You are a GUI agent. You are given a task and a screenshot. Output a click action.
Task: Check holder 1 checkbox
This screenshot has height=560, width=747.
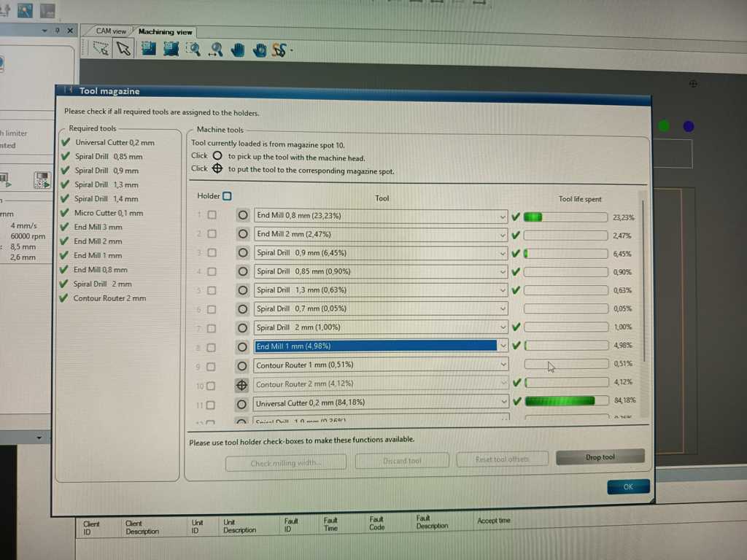click(212, 215)
